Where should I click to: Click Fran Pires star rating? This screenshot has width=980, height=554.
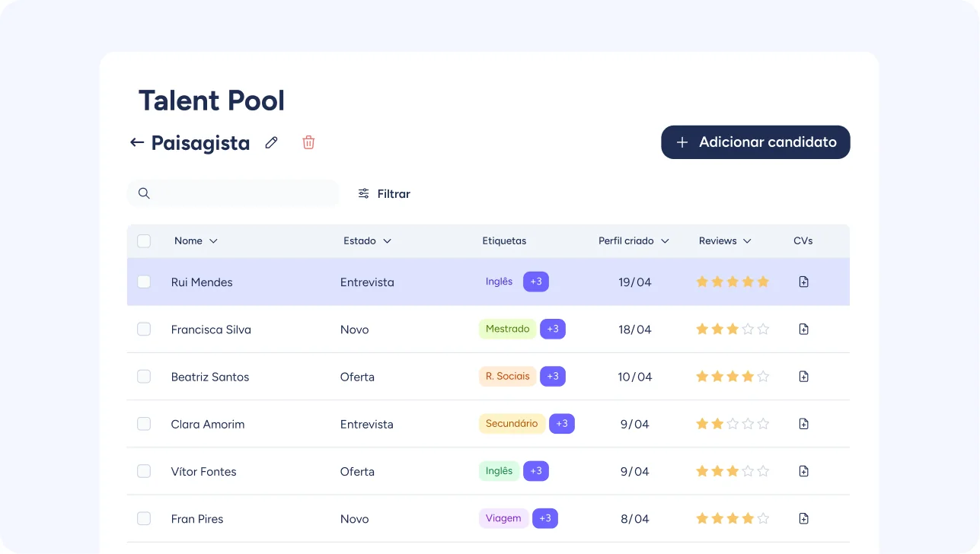tap(733, 518)
